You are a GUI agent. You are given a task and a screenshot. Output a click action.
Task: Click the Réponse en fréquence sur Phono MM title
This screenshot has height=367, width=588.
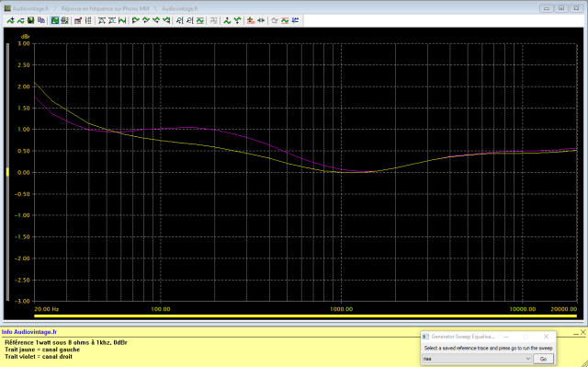point(105,8)
